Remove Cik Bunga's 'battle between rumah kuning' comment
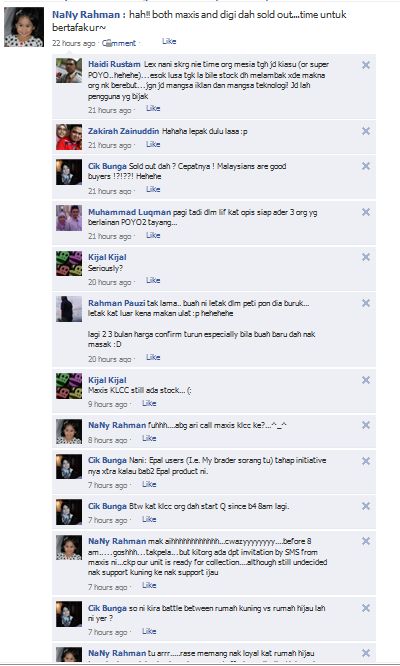This screenshot has width=400, height=666. pyautogui.click(x=366, y=608)
